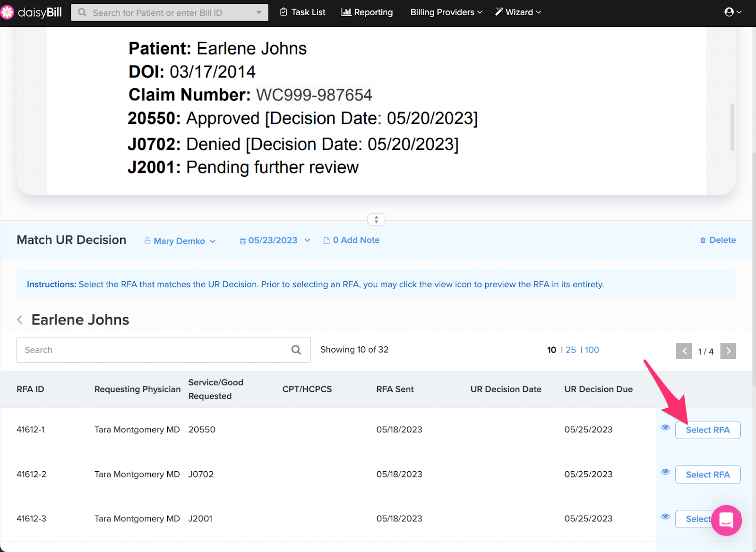Go to previous page of RFA results
Viewport: 756px width, 552px height.
coord(684,351)
